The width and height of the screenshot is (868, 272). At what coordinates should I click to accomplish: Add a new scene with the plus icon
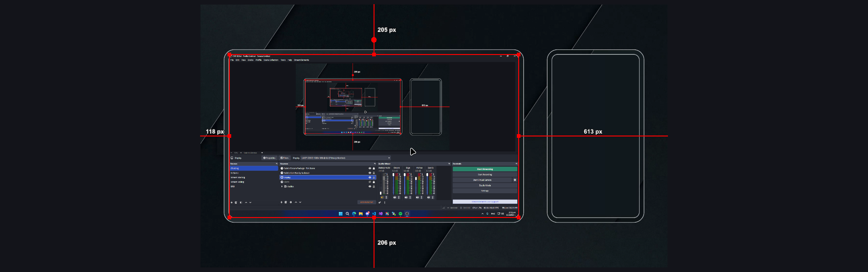point(232,202)
